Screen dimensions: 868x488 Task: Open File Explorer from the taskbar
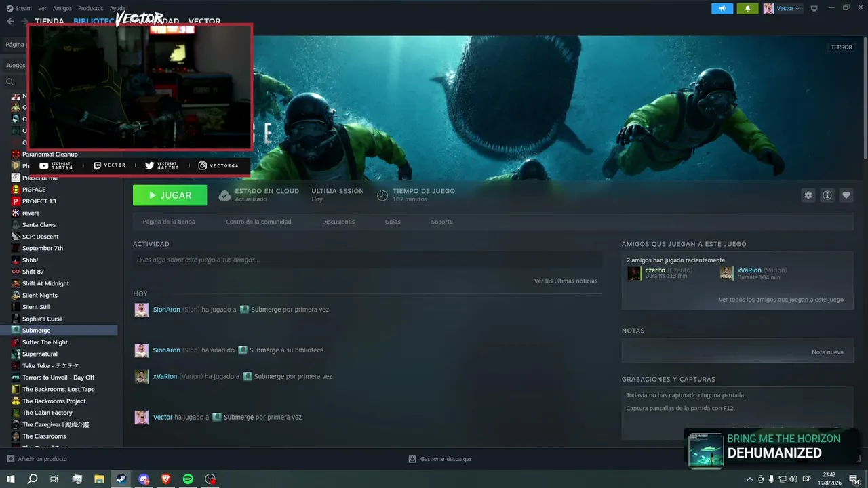[x=99, y=479]
